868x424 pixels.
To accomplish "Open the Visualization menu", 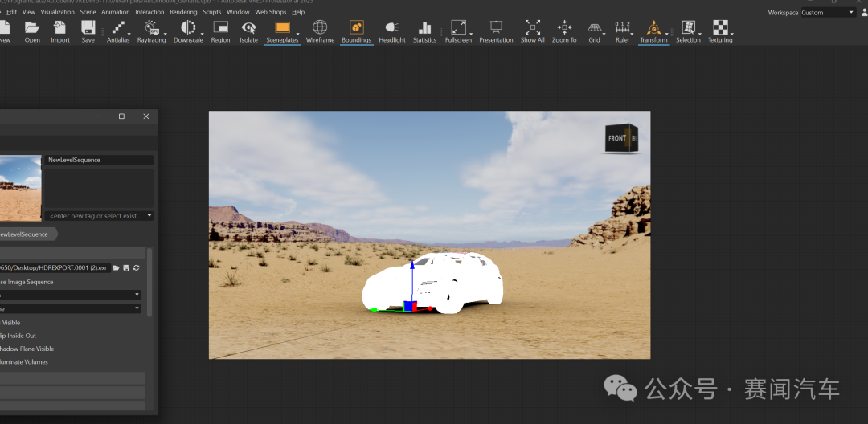I will click(x=58, y=13).
